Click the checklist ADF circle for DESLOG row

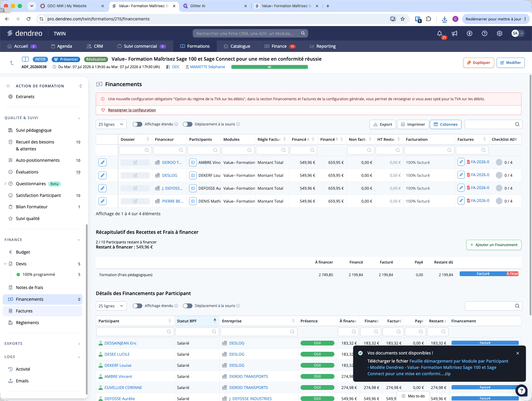499,175
